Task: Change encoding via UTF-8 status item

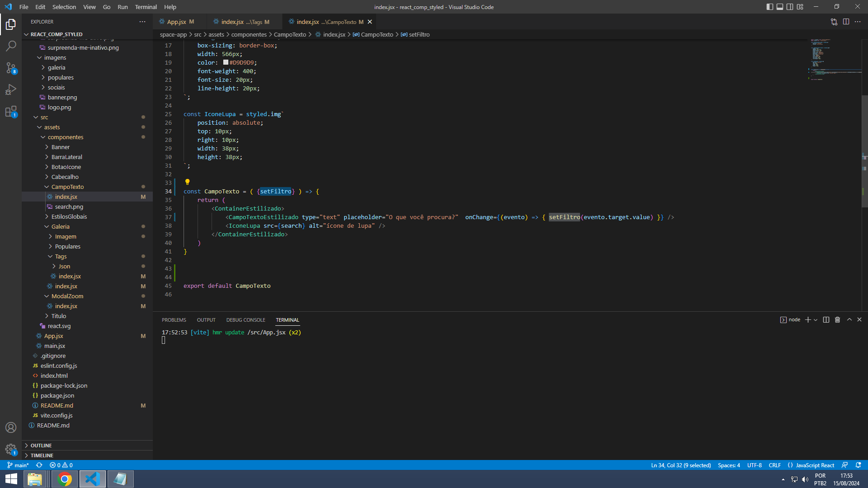Action: [x=754, y=465]
